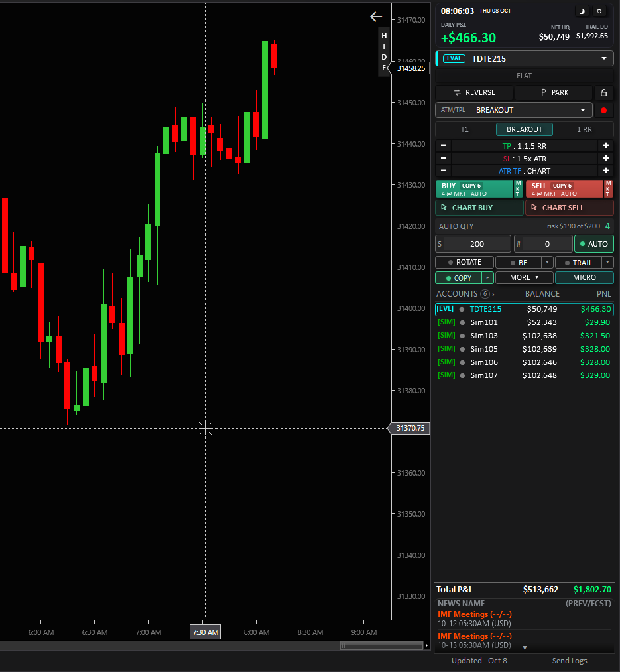Screen dimensions: 620x672
Task: Select the Sim106 account row
Action: (x=524, y=362)
